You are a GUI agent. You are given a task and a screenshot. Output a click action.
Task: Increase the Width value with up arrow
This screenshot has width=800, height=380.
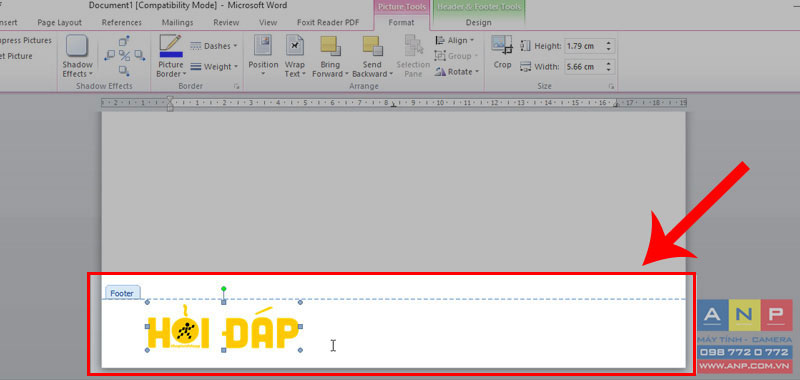(608, 64)
